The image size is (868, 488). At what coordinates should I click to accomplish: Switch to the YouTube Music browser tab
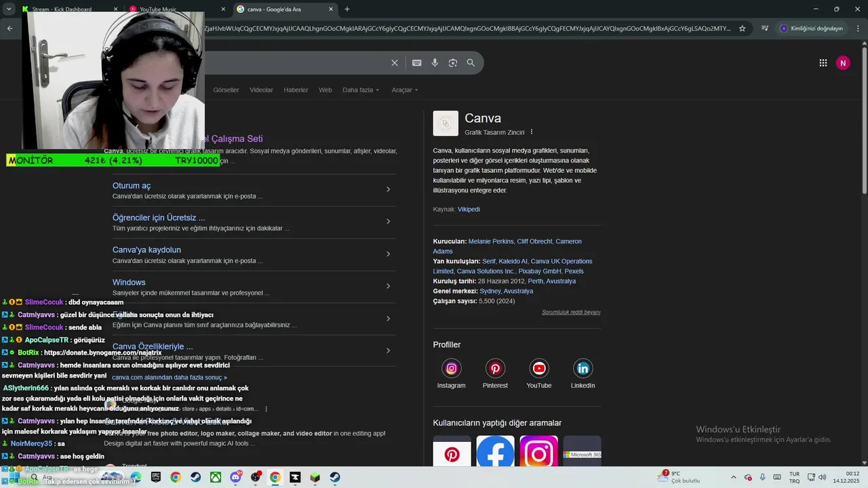coord(176,9)
